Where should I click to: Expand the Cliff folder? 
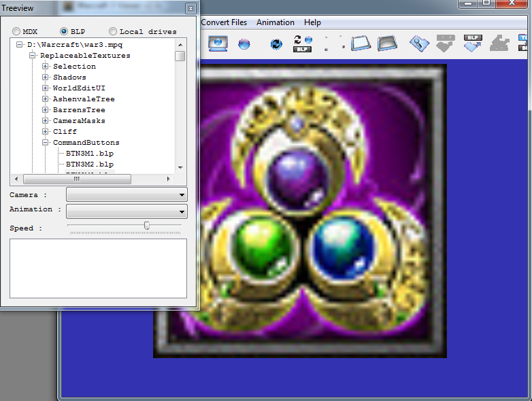(45, 132)
